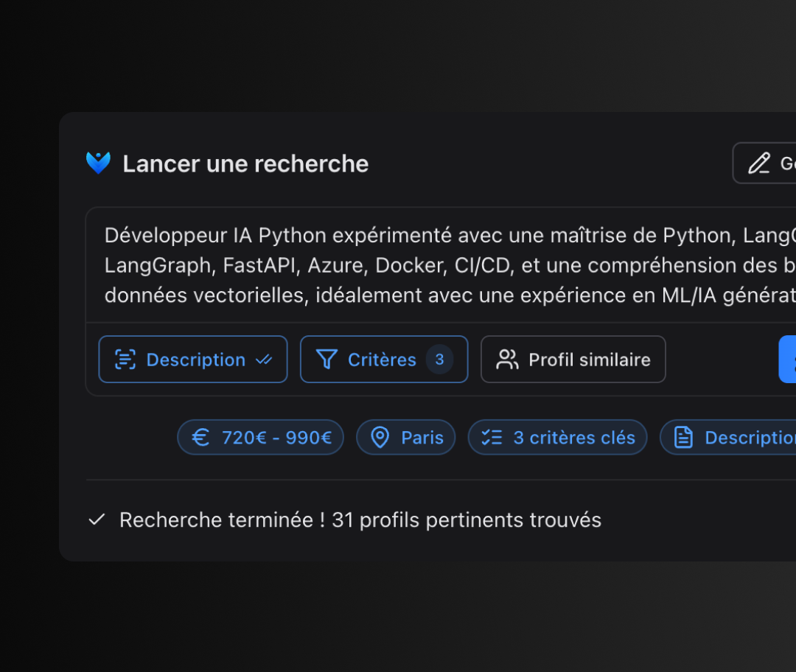Image resolution: width=796 pixels, height=672 pixels.
Task: Click the blue heart logo icon
Action: click(98, 163)
